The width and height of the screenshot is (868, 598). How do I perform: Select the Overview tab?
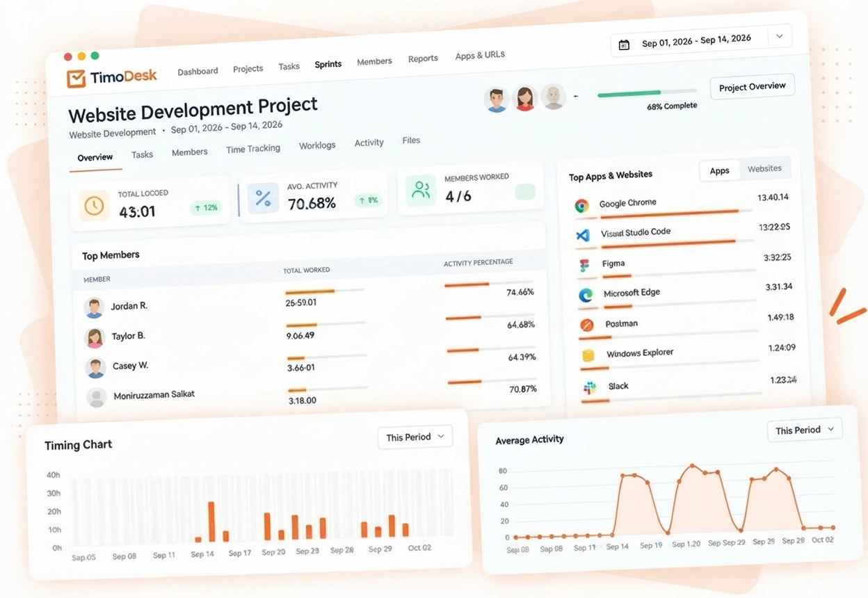[x=95, y=158]
